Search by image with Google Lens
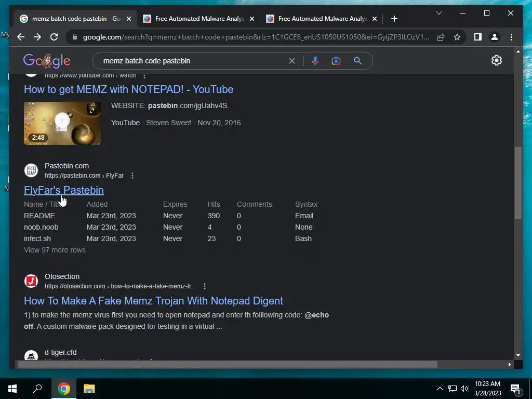532x399 pixels. (x=336, y=61)
